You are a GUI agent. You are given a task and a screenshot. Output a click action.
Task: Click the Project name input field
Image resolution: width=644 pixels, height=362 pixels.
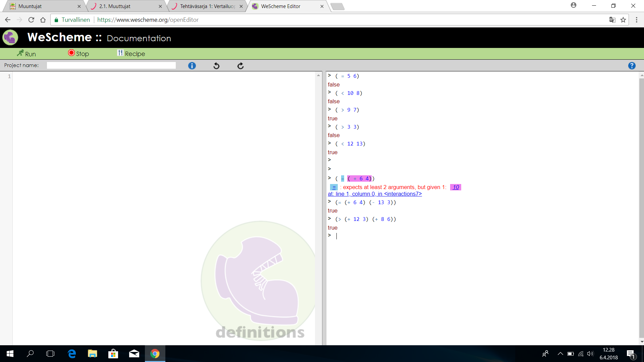[111, 65]
